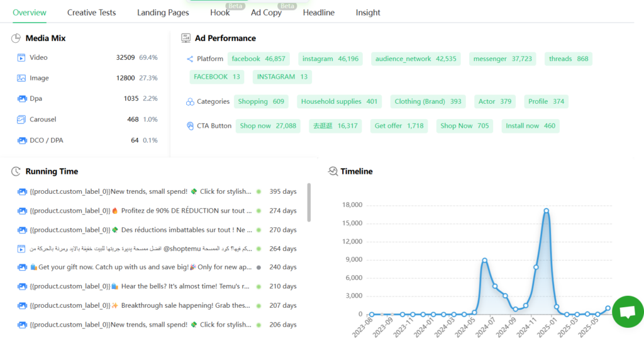
Task: Click the Video media type icon
Action: tap(21, 58)
